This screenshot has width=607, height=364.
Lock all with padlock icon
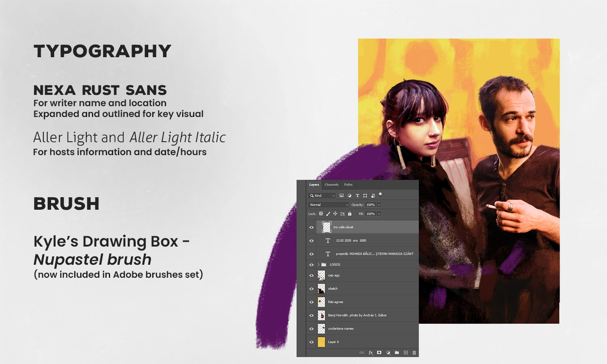(349, 214)
